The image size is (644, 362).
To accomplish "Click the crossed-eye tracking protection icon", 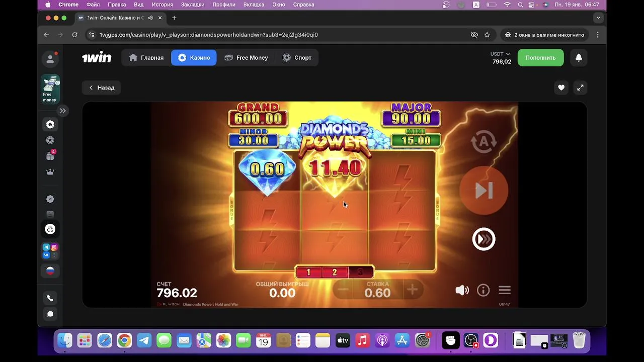I will [x=474, y=35].
